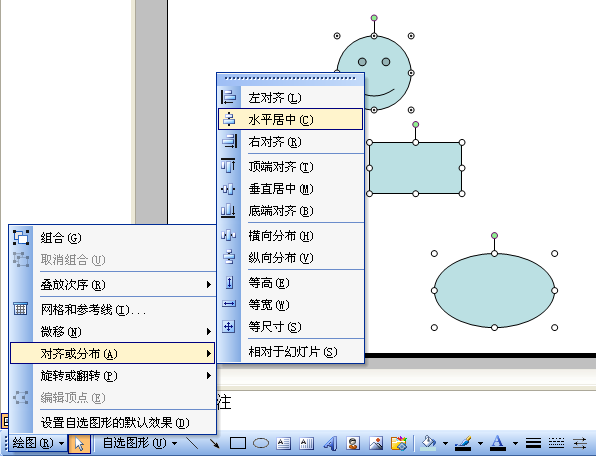The width and height of the screenshot is (596, 456).
Task: Click the 纵向分布 distribute-vertically icon
Action: pyautogui.click(x=228, y=258)
